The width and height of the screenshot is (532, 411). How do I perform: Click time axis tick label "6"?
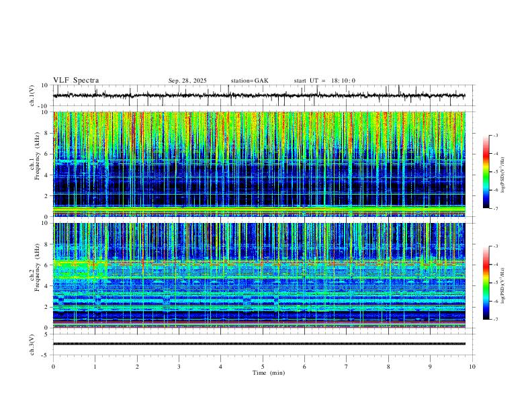pyautogui.click(x=304, y=367)
